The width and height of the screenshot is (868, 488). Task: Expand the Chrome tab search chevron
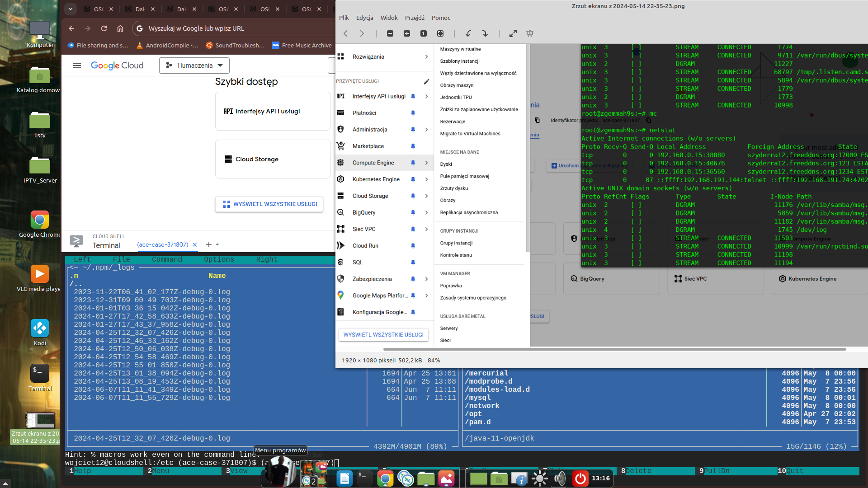click(x=71, y=9)
